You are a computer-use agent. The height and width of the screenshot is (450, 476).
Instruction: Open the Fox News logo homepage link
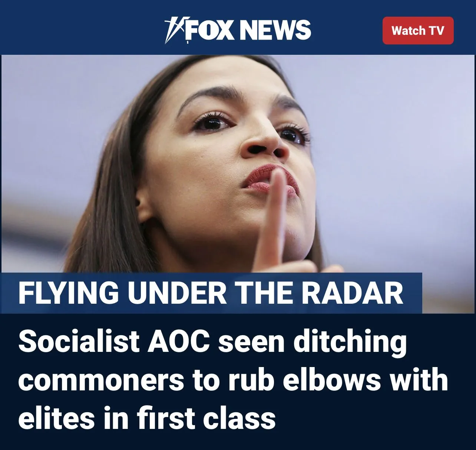(238, 30)
